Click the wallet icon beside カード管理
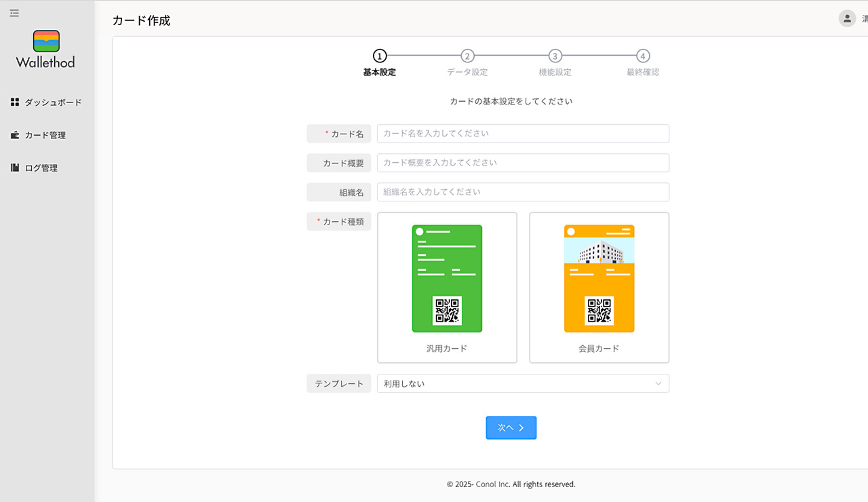The height and width of the screenshot is (502, 868). point(15,134)
